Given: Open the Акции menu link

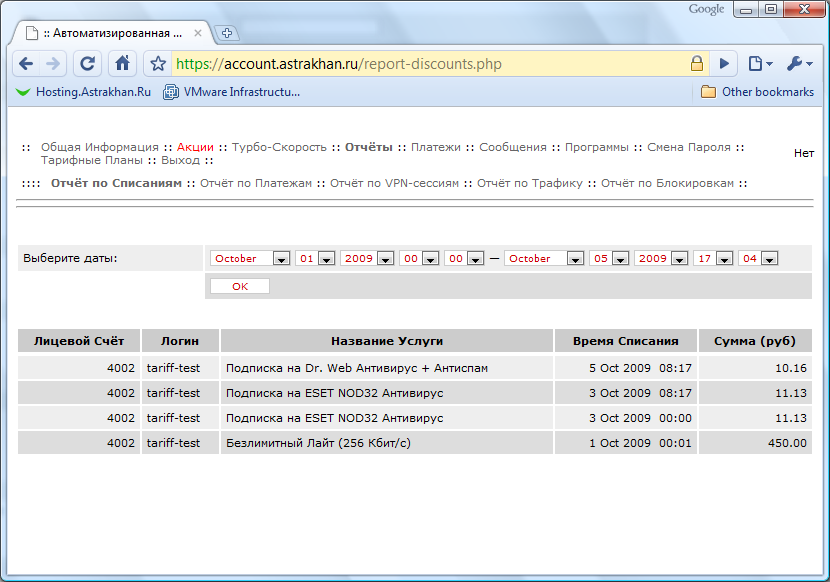Looking at the screenshot, I should (x=195, y=147).
